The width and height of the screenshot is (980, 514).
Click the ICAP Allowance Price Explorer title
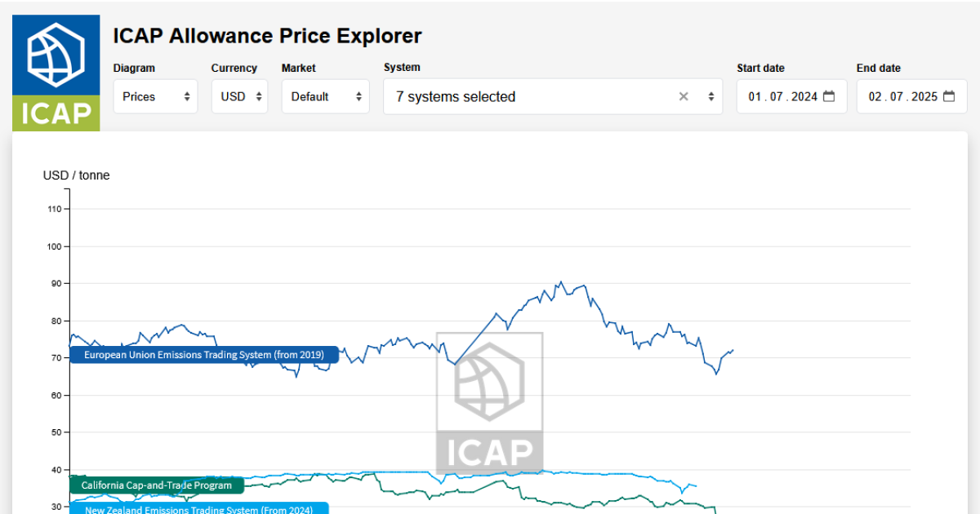pyautogui.click(x=267, y=36)
